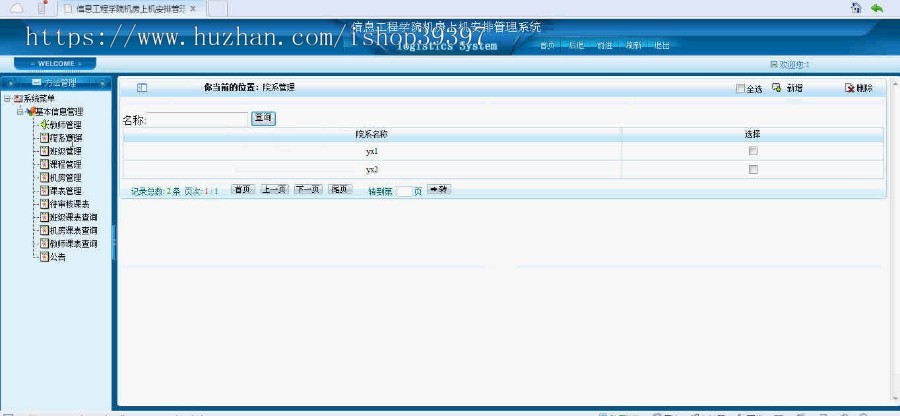Viewport: 900px width, 416px height.
Task: Open 机房管理 in the tree menu
Action: [65, 178]
